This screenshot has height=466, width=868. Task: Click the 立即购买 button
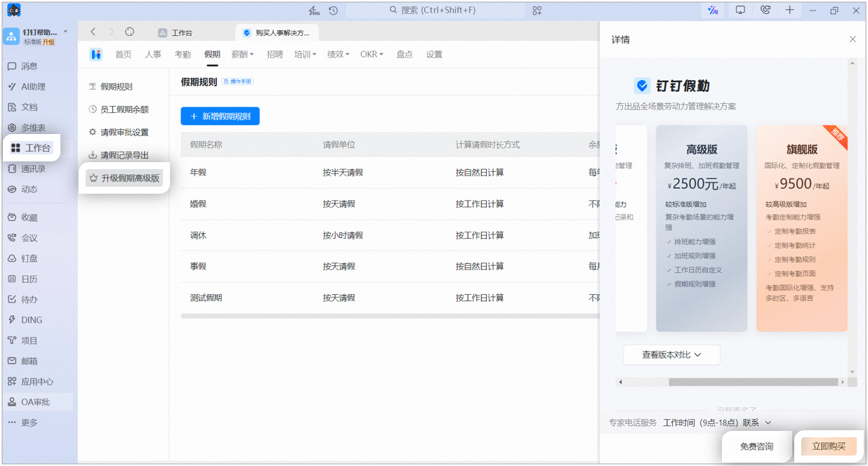pyautogui.click(x=829, y=446)
